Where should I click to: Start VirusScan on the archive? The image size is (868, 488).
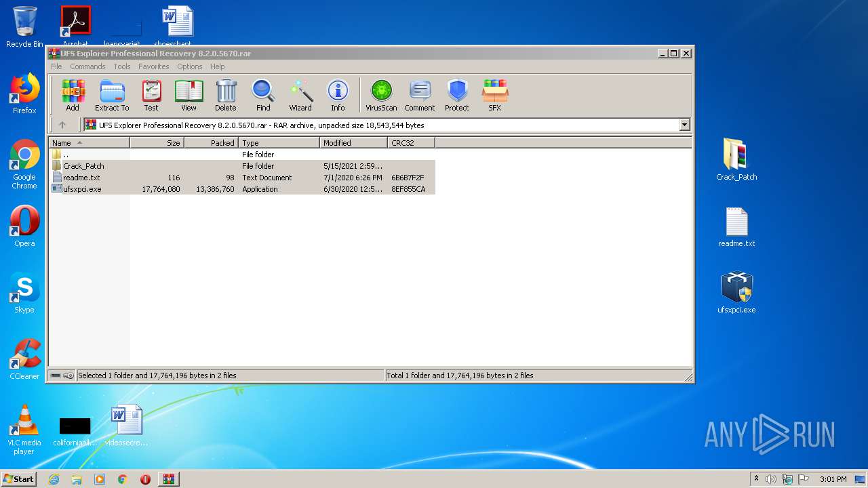pos(381,96)
